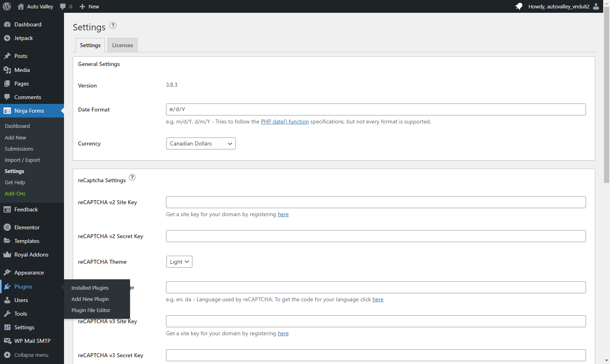Click the Media sidebar icon

click(7, 70)
